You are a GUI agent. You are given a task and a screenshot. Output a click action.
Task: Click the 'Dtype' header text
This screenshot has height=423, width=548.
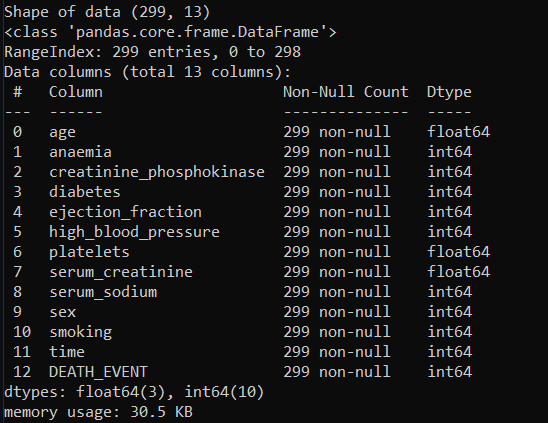449,93
